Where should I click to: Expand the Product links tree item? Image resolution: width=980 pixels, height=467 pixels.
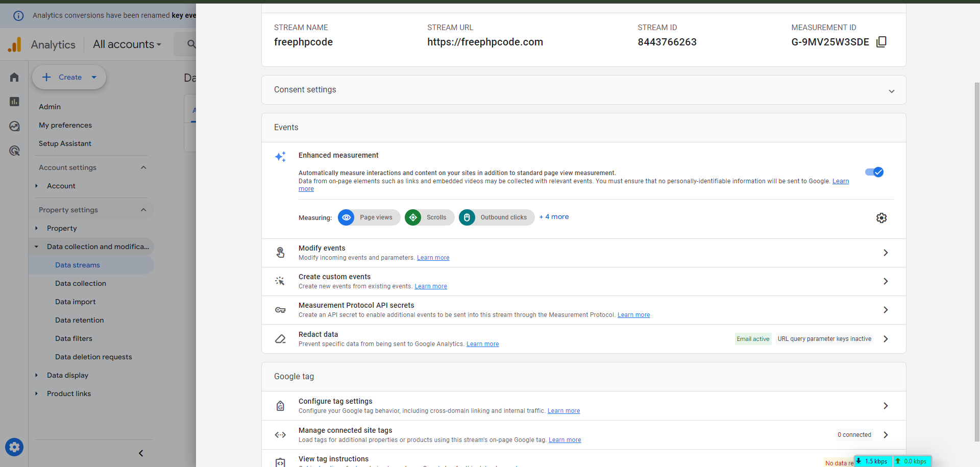click(x=36, y=394)
